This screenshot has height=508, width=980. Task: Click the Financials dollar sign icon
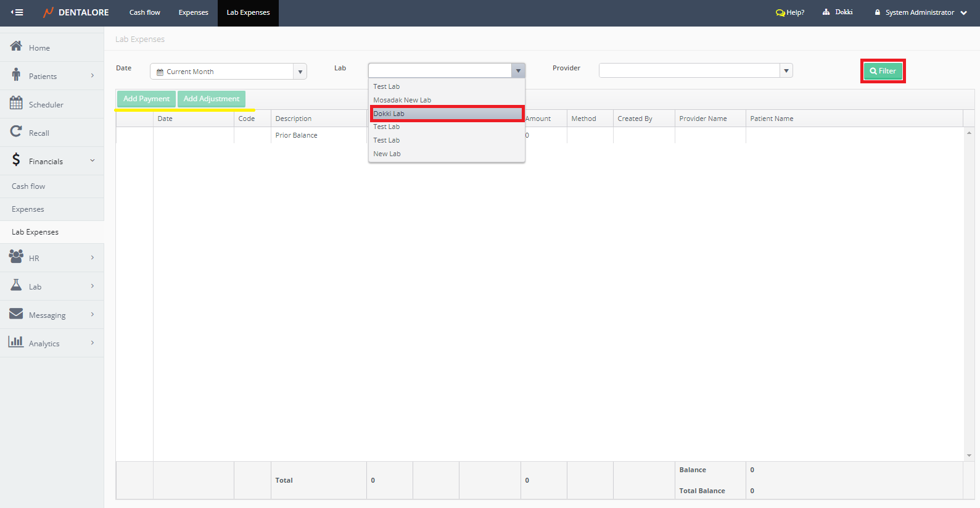coord(16,160)
